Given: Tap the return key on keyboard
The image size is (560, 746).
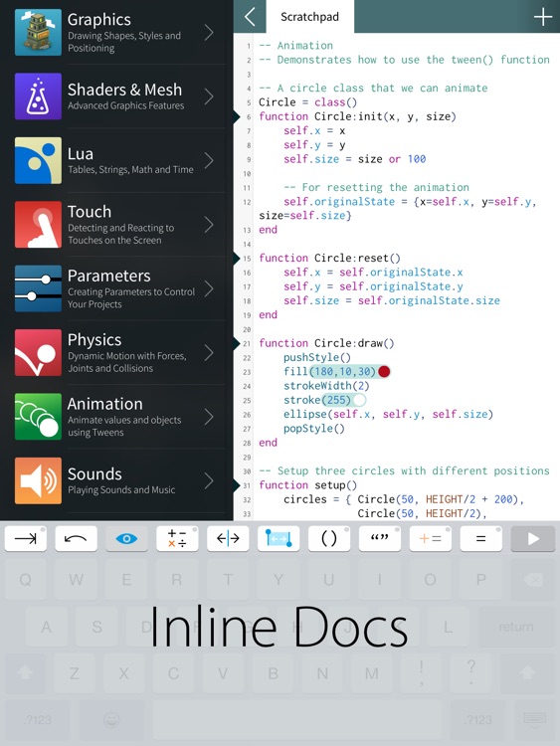Looking at the screenshot, I should [x=516, y=627].
